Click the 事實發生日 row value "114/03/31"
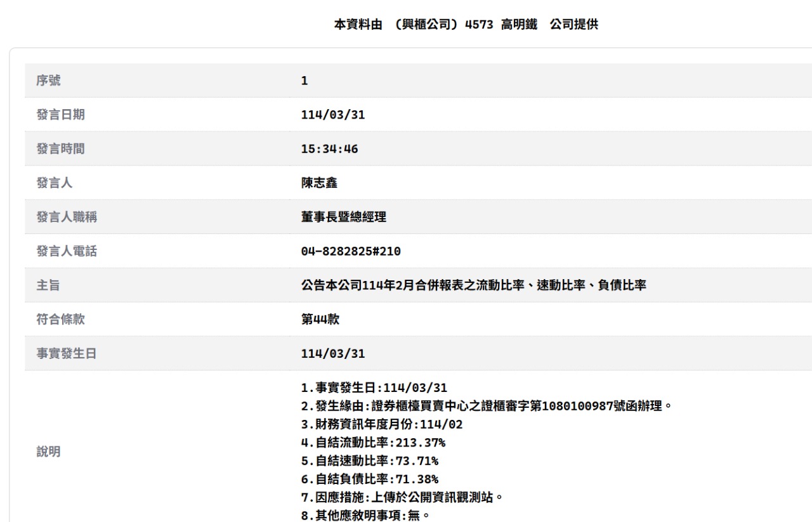Screen dimensions: 812x522 (332, 354)
